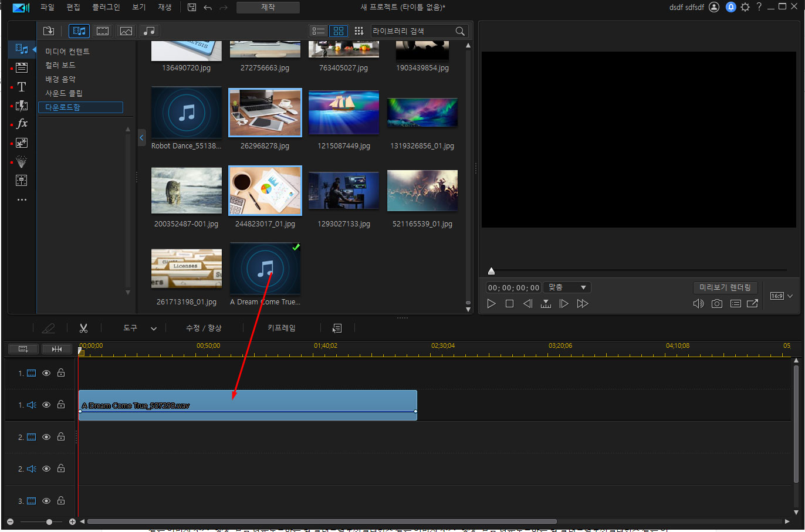805x532 pixels.
Task: Hide video track 1 using eye icon
Action: point(46,373)
